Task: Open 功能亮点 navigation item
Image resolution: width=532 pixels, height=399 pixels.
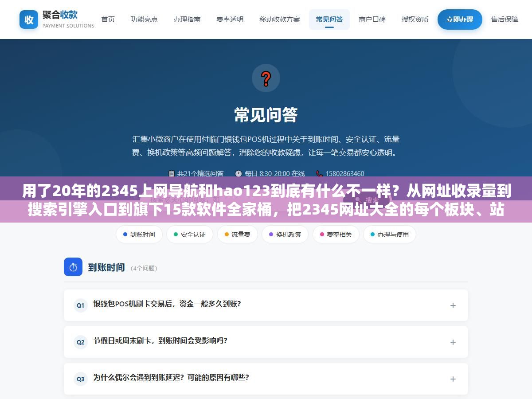Action: point(144,19)
